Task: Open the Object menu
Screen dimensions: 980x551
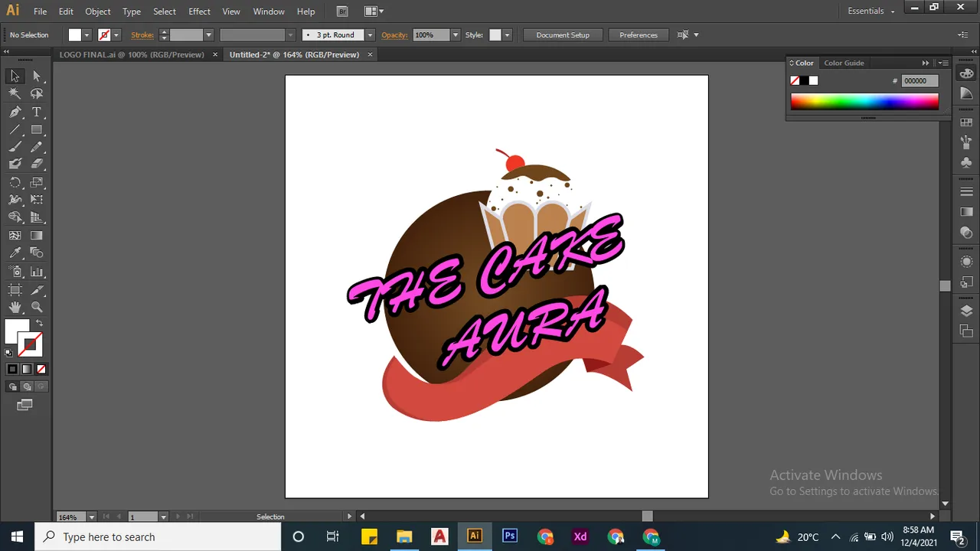Action: tap(98, 11)
